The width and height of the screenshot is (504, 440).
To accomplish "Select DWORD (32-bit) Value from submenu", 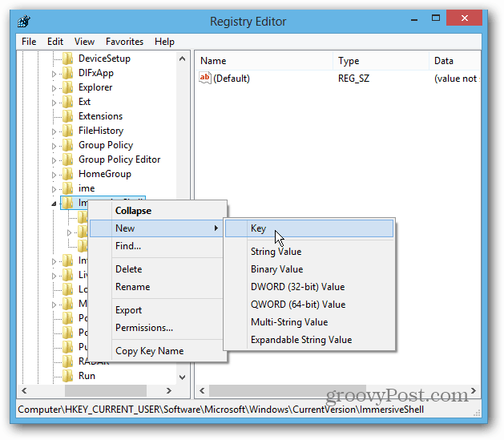I will [x=309, y=287].
